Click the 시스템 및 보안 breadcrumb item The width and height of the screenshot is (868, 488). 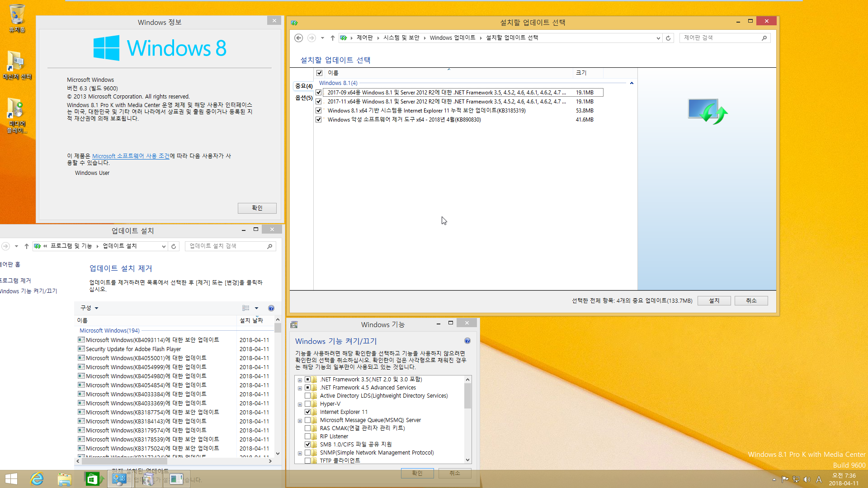(401, 38)
